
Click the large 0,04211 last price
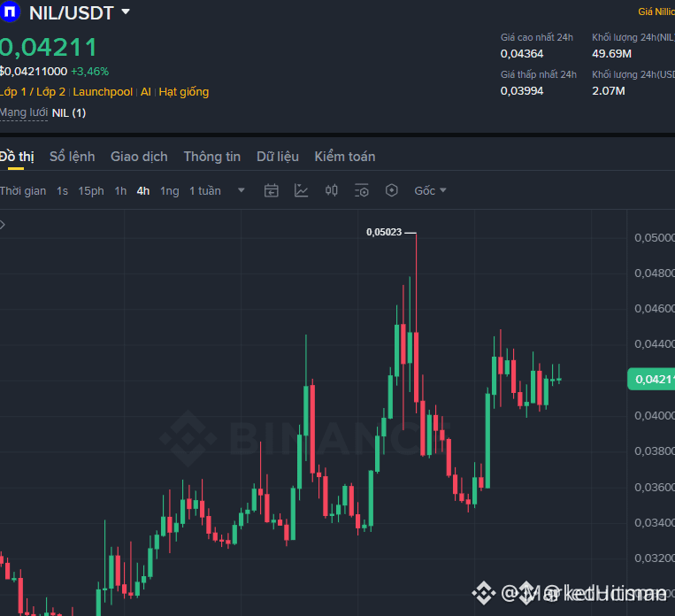48,48
